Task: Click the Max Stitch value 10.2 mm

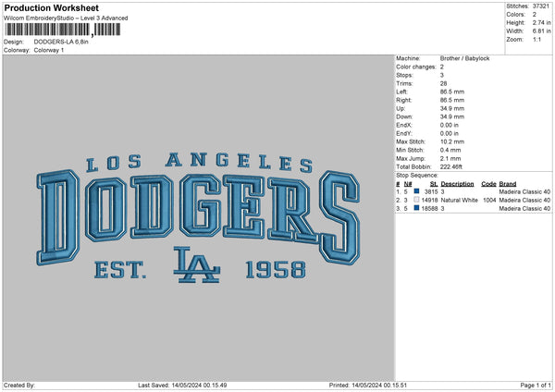Action: pos(452,141)
